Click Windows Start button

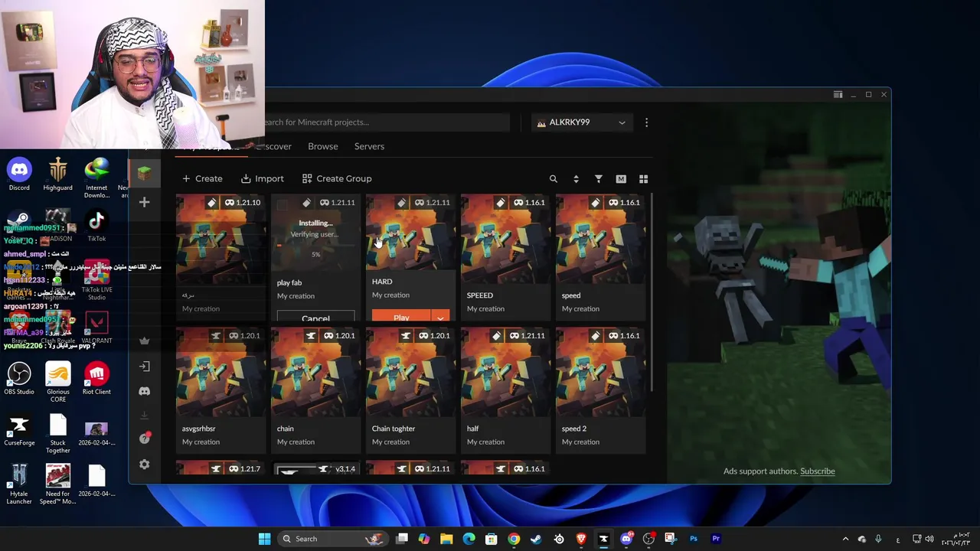tap(264, 539)
